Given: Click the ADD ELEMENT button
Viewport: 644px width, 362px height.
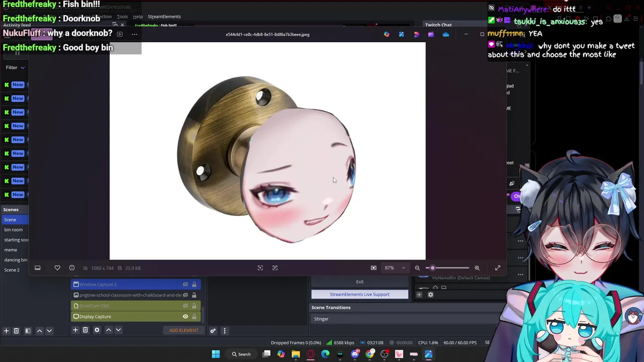Looking at the screenshot, I should (x=184, y=330).
